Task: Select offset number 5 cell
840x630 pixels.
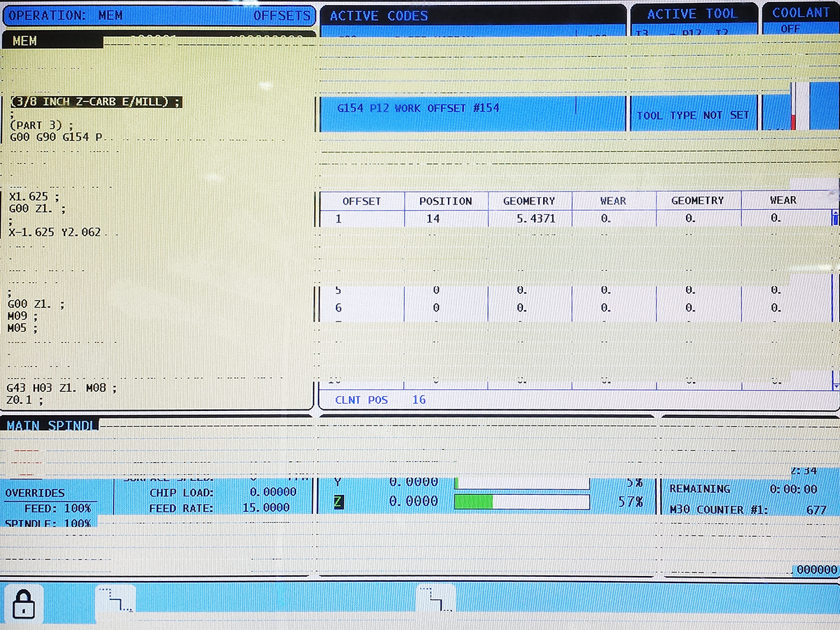Action: [362, 290]
